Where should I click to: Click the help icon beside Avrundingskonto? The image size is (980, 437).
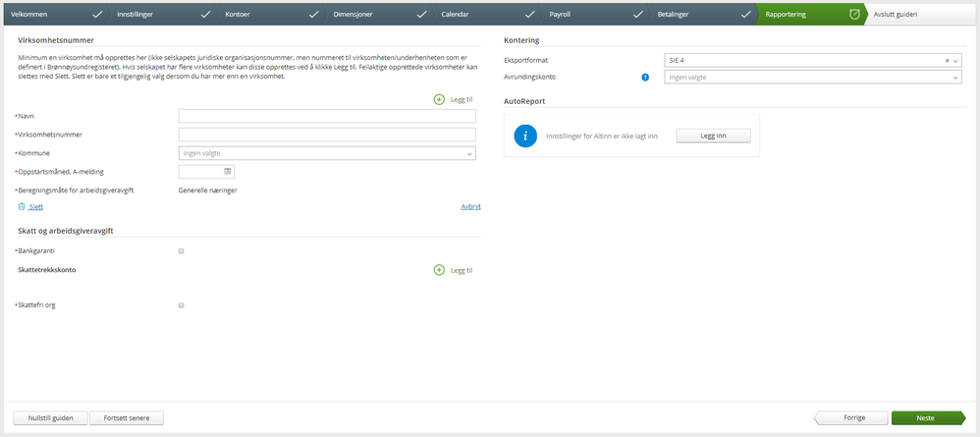coord(645,77)
